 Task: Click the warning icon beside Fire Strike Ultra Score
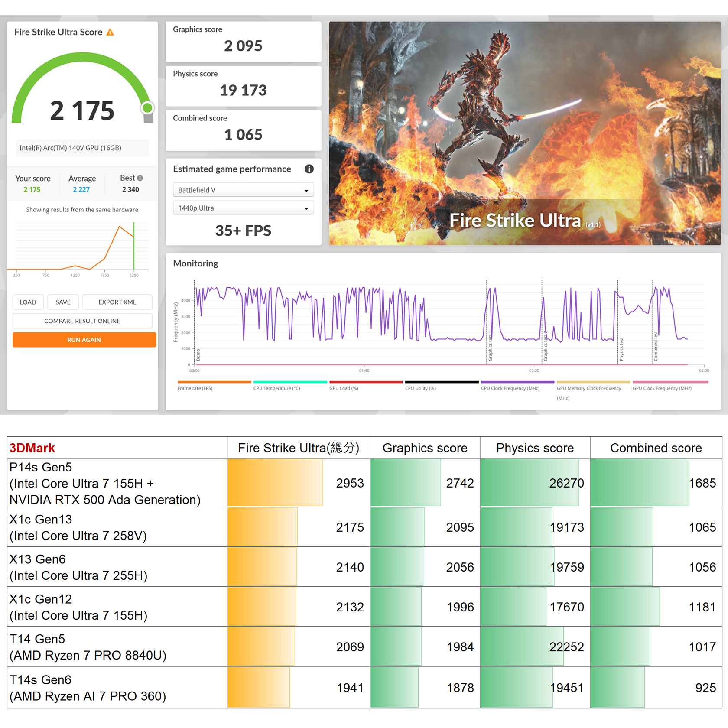[110, 32]
